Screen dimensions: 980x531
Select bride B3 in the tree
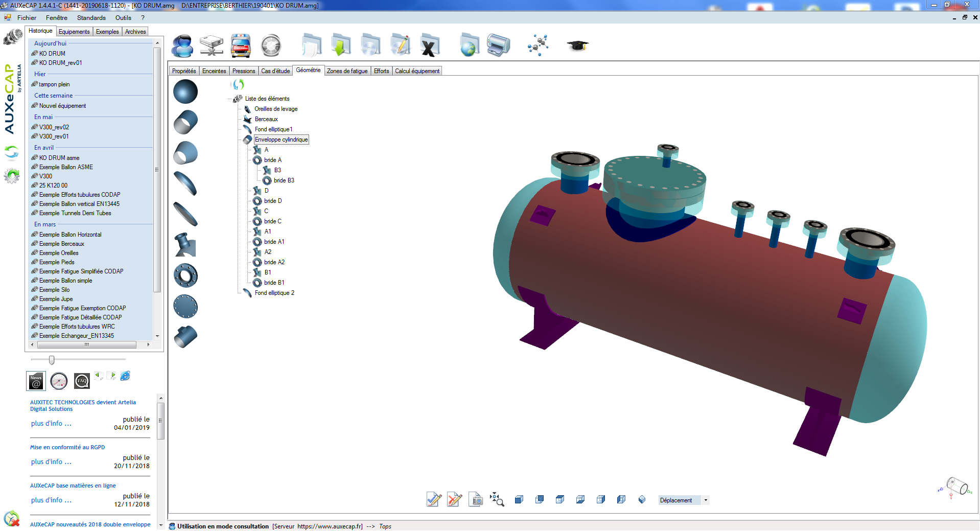(x=284, y=180)
